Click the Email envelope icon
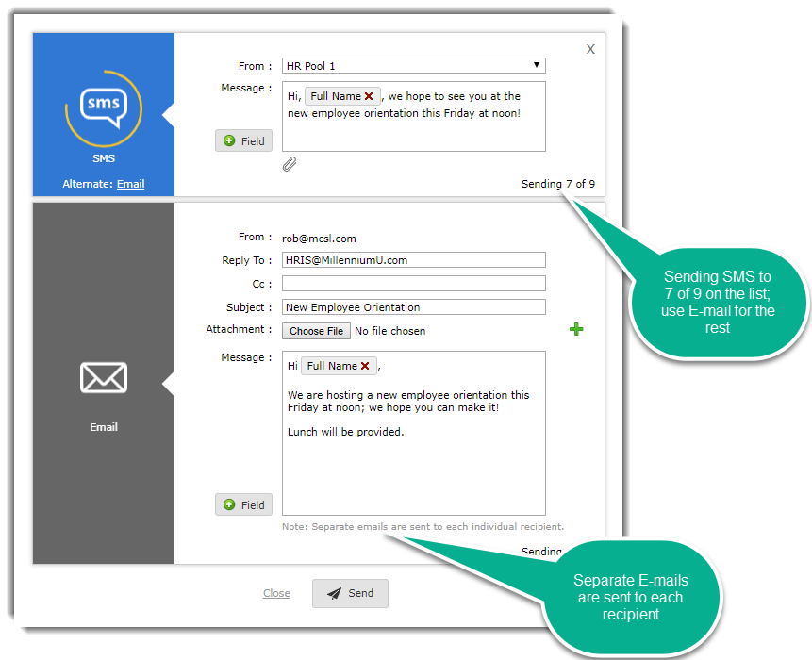 pos(104,378)
